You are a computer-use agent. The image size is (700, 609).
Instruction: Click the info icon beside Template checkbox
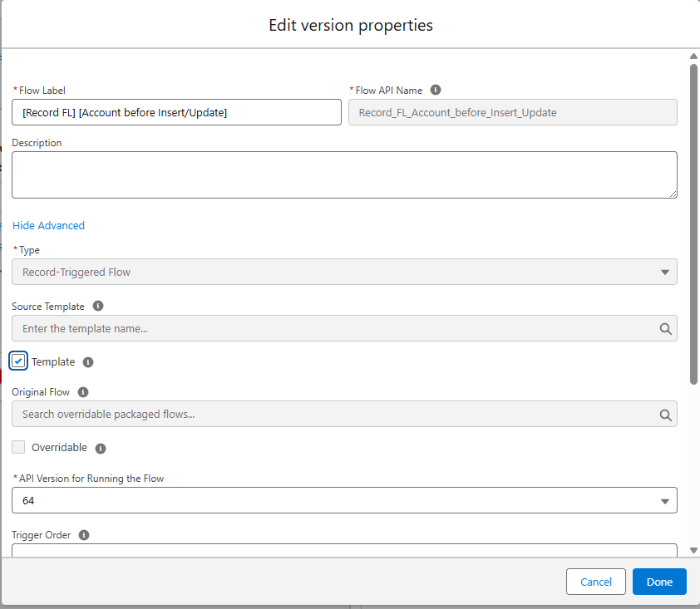88,362
